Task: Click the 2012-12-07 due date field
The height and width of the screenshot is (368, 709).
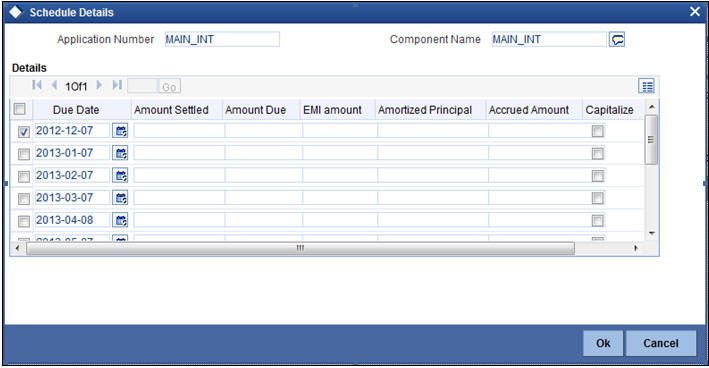Action: tap(72, 131)
